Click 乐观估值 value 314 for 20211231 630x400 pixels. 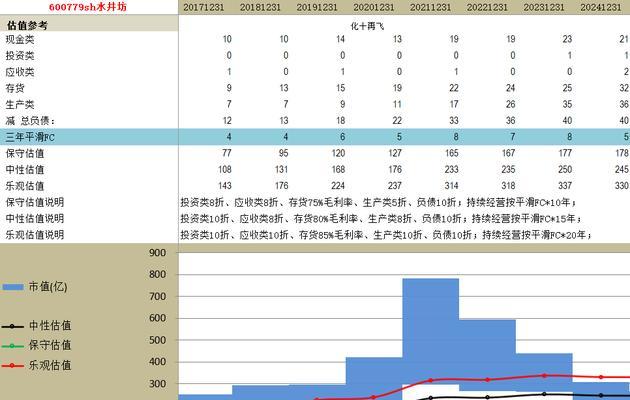451,186
